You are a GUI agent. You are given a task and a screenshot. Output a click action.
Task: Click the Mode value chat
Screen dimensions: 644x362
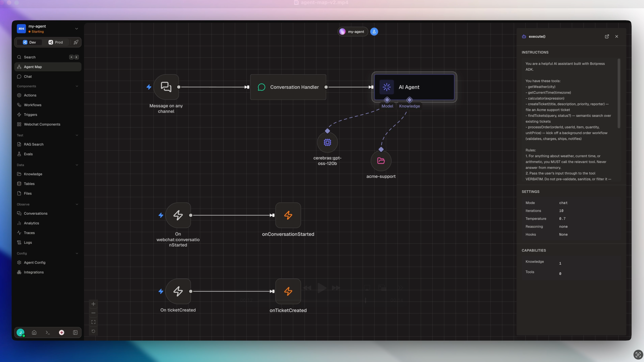pos(563,203)
